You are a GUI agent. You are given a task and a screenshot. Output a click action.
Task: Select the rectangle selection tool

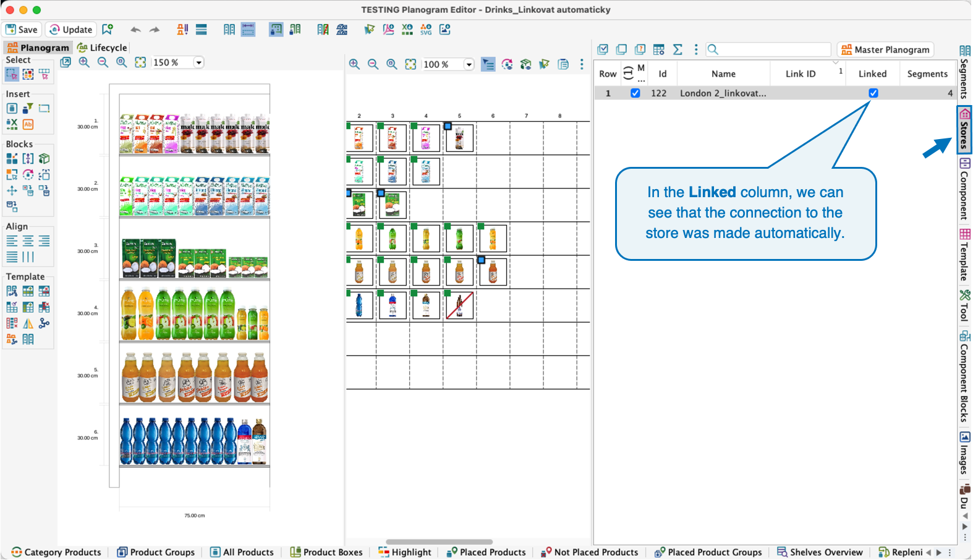click(x=12, y=74)
